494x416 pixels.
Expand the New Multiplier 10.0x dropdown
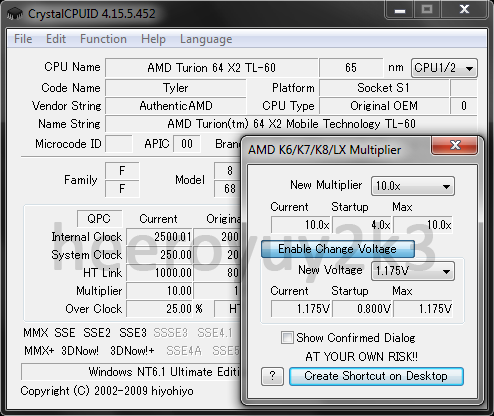[x=413, y=186]
